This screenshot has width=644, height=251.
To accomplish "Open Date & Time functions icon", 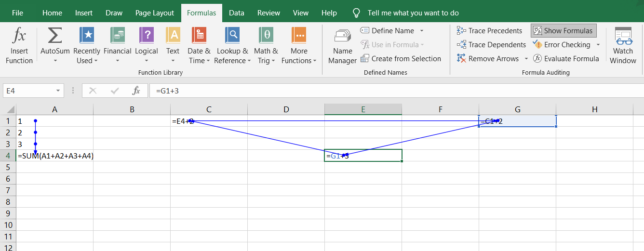I will point(199,36).
